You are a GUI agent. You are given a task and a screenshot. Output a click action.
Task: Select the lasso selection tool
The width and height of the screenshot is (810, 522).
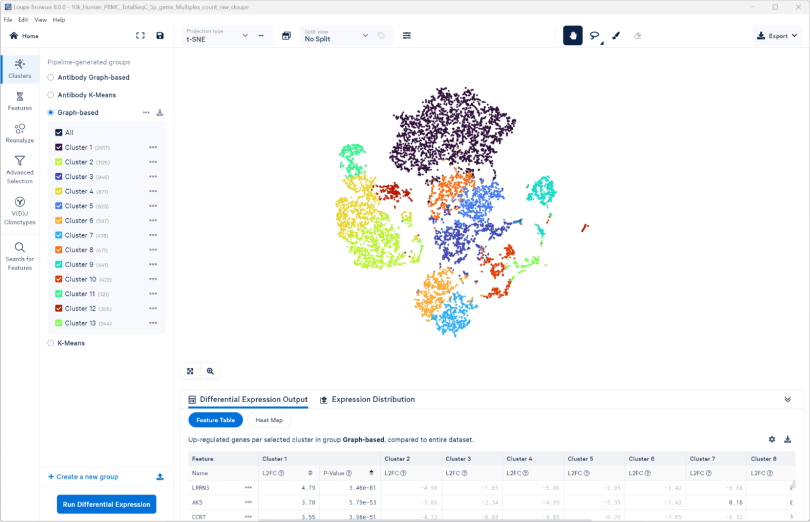pyautogui.click(x=595, y=36)
